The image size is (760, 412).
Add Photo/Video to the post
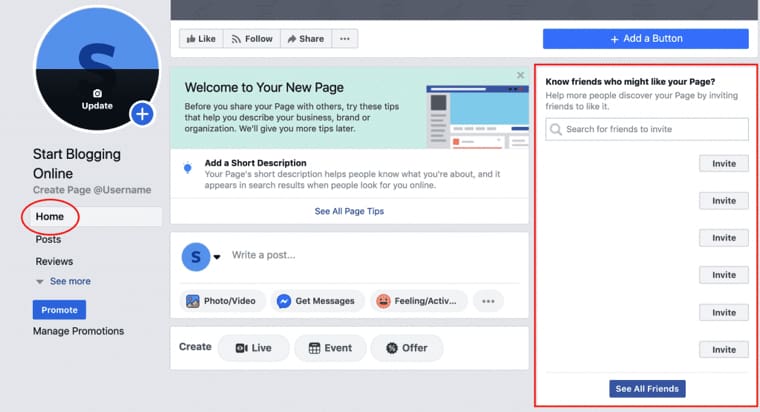pyautogui.click(x=222, y=301)
